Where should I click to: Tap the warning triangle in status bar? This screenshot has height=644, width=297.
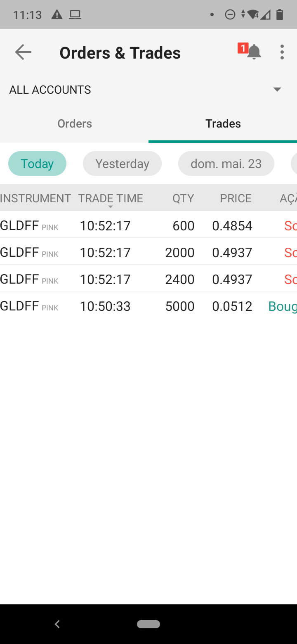57,15
